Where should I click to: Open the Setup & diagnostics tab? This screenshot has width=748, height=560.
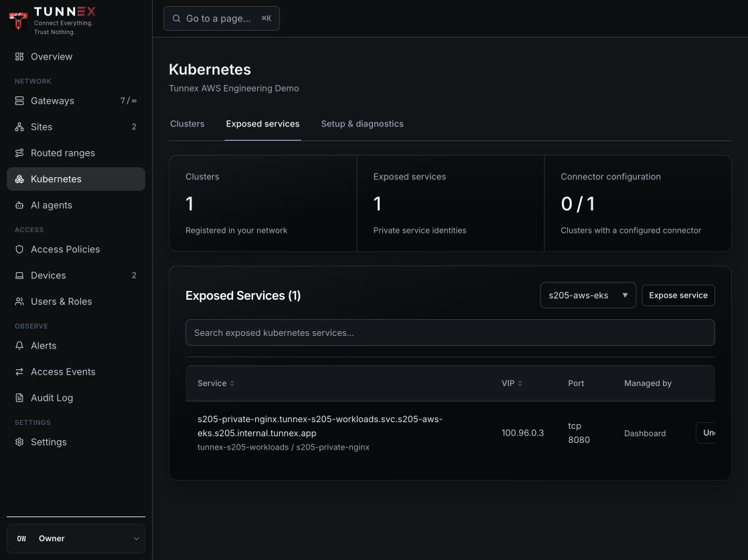(362, 124)
